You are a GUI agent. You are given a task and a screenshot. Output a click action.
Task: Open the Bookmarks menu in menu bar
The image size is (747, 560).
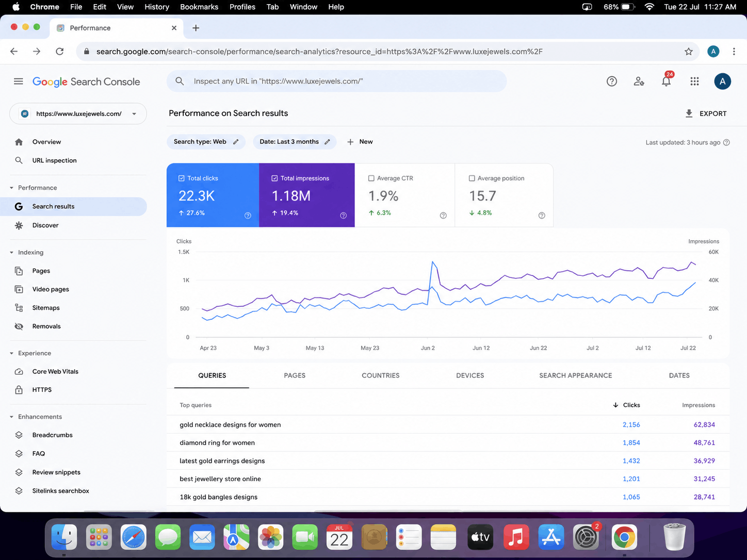199,7
